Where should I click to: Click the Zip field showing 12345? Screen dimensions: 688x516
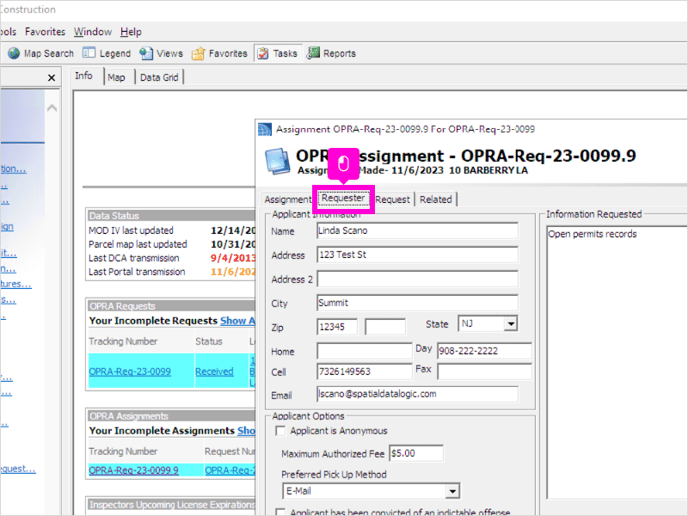[337, 327]
